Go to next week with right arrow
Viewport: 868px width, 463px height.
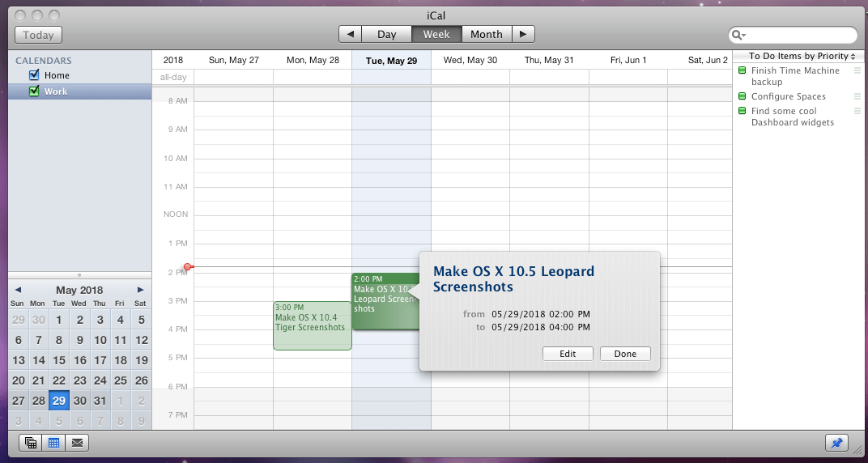coord(523,34)
